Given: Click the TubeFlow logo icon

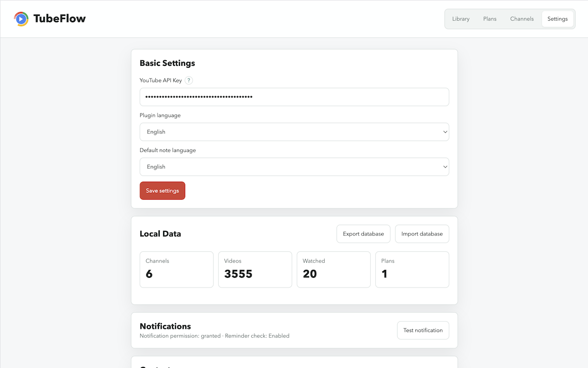Looking at the screenshot, I should (21, 19).
